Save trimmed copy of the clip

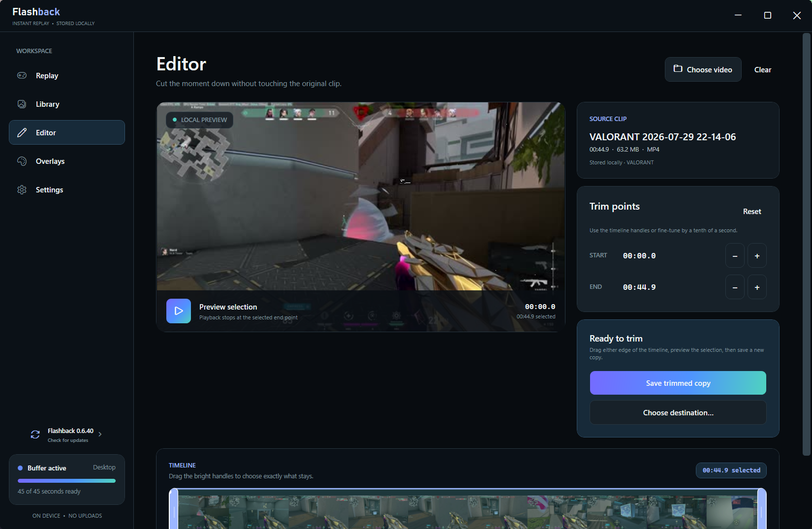(x=678, y=383)
